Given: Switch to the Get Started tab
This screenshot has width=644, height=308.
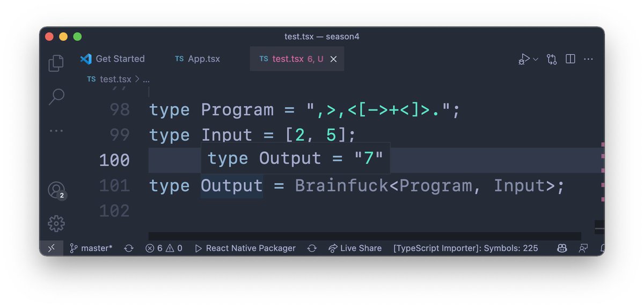Looking at the screenshot, I should pos(113,59).
